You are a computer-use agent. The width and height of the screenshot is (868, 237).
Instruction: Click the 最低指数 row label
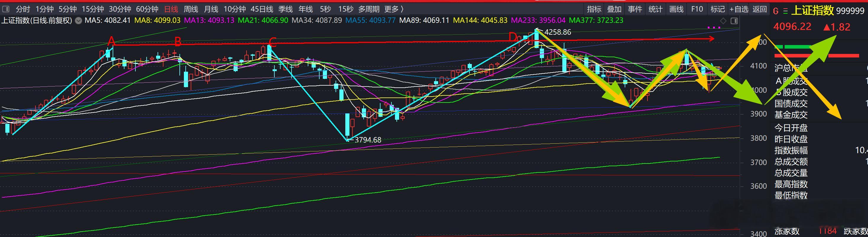(791, 195)
